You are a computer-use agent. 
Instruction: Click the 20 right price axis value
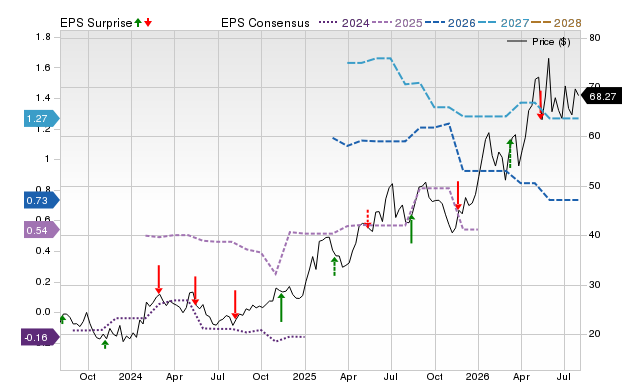[x=595, y=333]
